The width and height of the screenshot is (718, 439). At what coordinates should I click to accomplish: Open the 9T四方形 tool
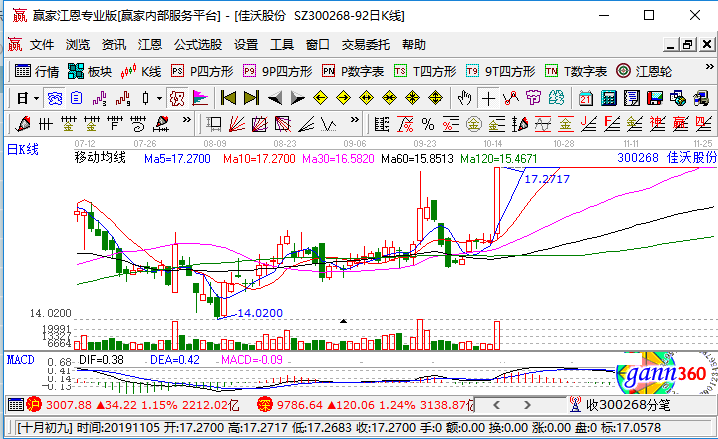(x=500, y=71)
